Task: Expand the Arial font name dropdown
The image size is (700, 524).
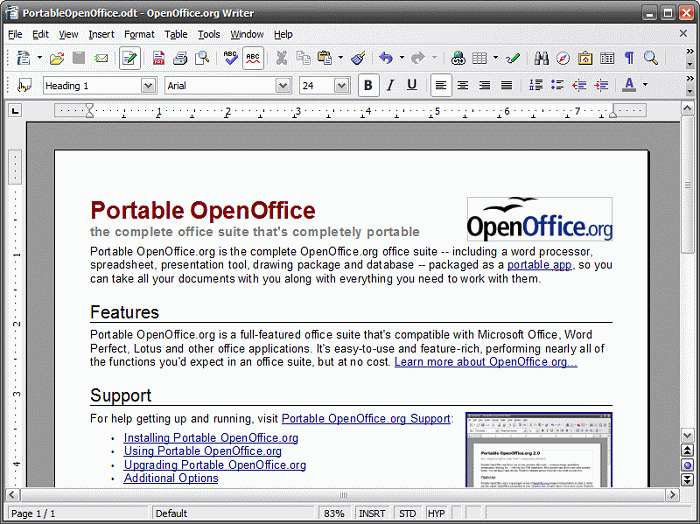Action: (x=283, y=85)
